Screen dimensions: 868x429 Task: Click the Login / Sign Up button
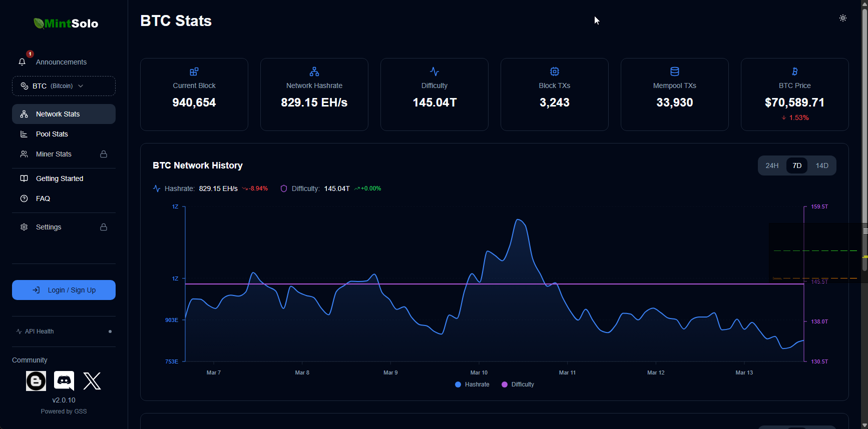[x=64, y=290]
